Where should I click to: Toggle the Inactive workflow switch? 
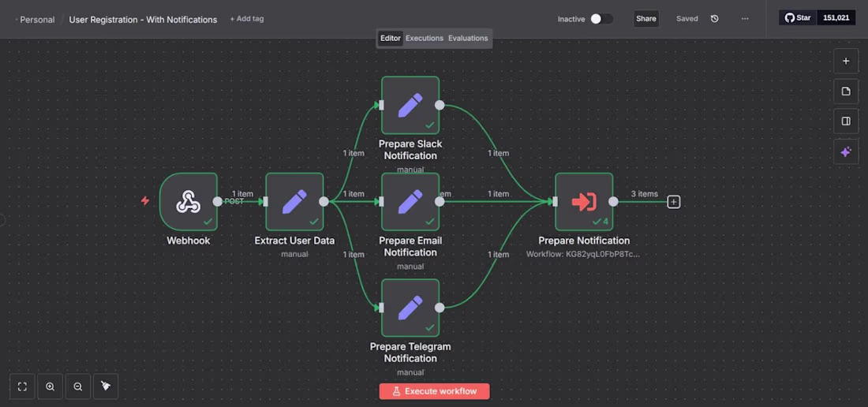tap(602, 19)
